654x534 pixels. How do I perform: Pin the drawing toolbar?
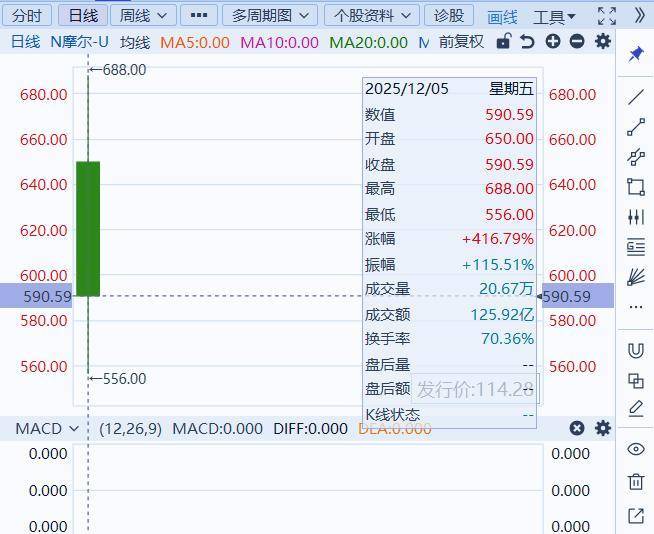[x=635, y=54]
